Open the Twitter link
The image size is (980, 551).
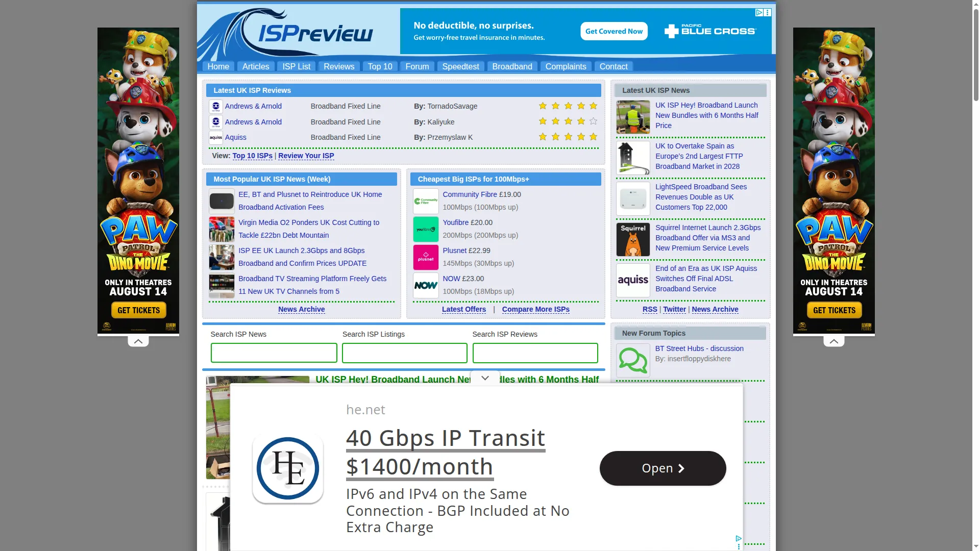[x=674, y=309]
